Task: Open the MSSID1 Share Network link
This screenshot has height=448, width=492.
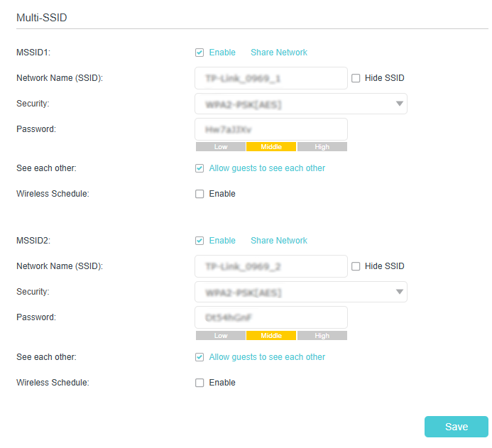Action: point(279,53)
